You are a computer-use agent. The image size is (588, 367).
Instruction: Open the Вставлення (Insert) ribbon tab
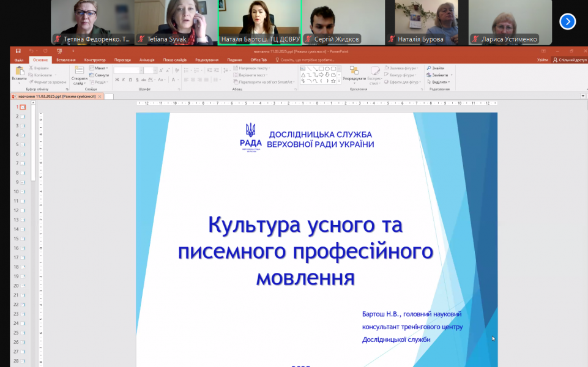[66, 60]
